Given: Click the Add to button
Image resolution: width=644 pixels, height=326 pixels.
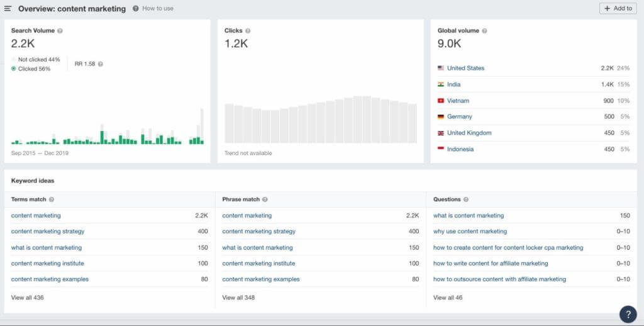Looking at the screenshot, I should coord(618,9).
